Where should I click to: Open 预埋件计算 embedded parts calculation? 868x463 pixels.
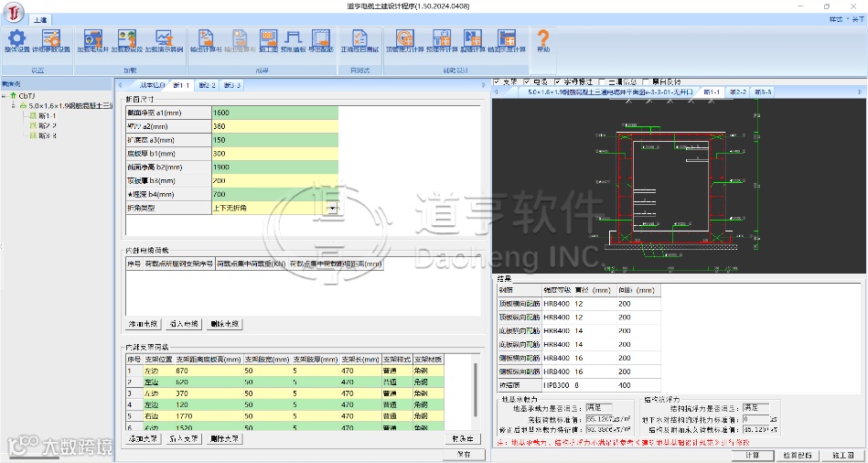pyautogui.click(x=442, y=41)
